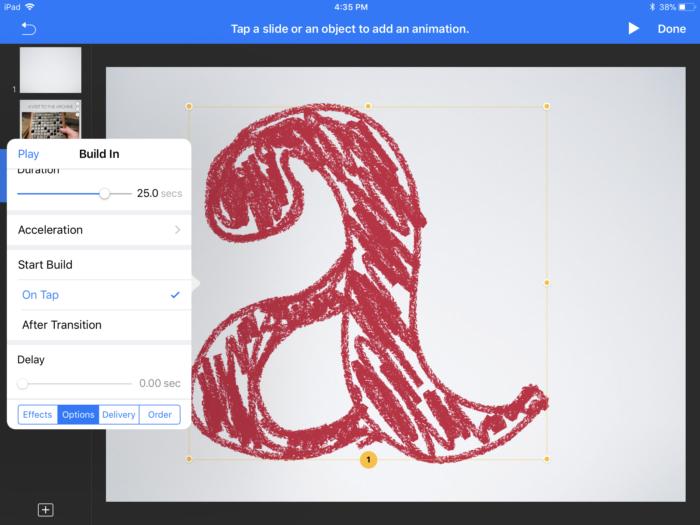This screenshot has width=700, height=525.
Task: Tap the Start Build section label
Action: [x=45, y=265]
